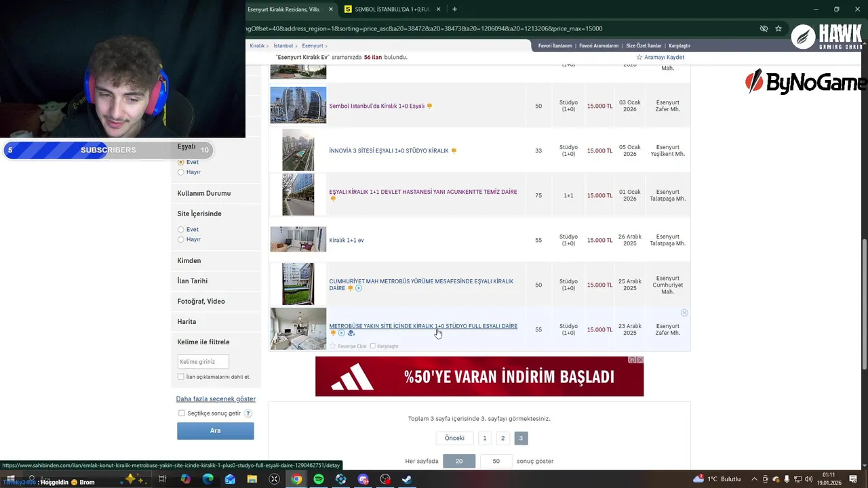This screenshot has width=868, height=488.
Task: Click the Aramayı Kaydet star icon
Action: (x=639, y=58)
